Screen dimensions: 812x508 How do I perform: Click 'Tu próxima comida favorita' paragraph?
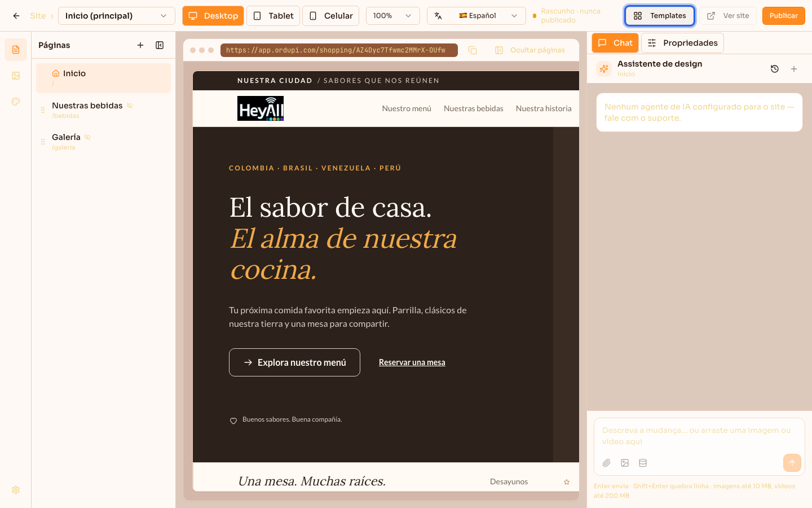click(348, 317)
